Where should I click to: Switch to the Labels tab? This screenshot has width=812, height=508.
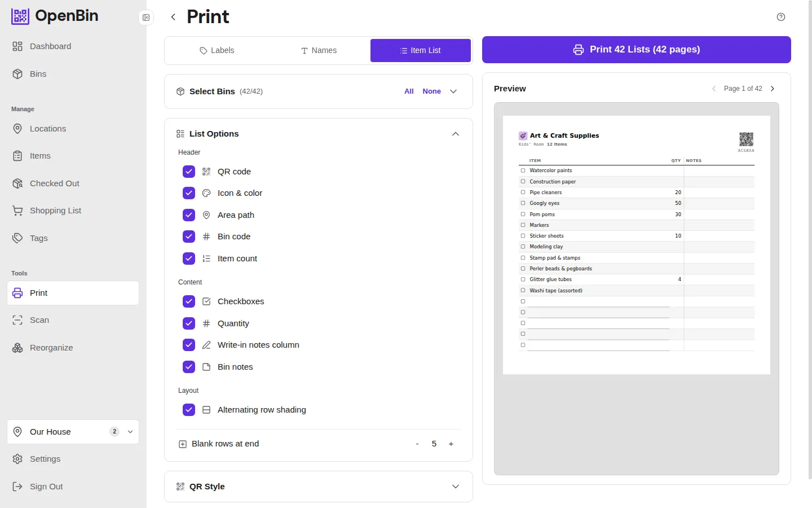pos(217,50)
